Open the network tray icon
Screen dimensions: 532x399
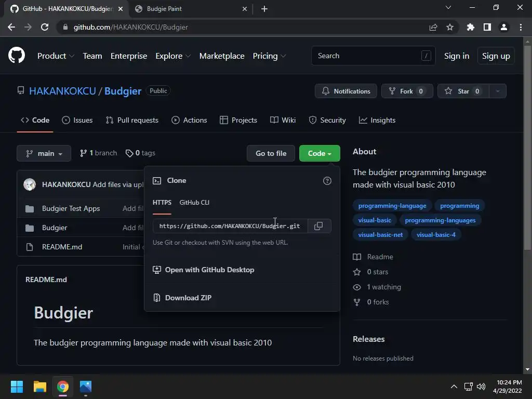point(469,387)
